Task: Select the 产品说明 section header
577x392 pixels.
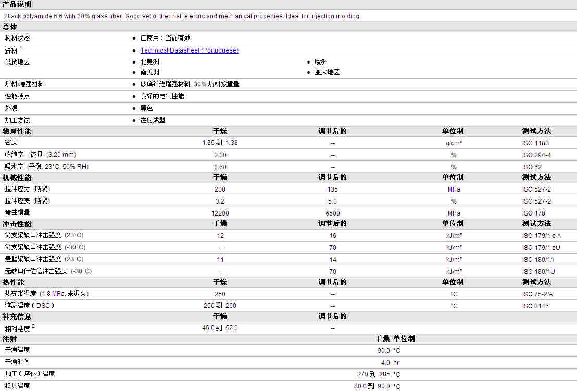Action: pyautogui.click(x=17, y=4)
